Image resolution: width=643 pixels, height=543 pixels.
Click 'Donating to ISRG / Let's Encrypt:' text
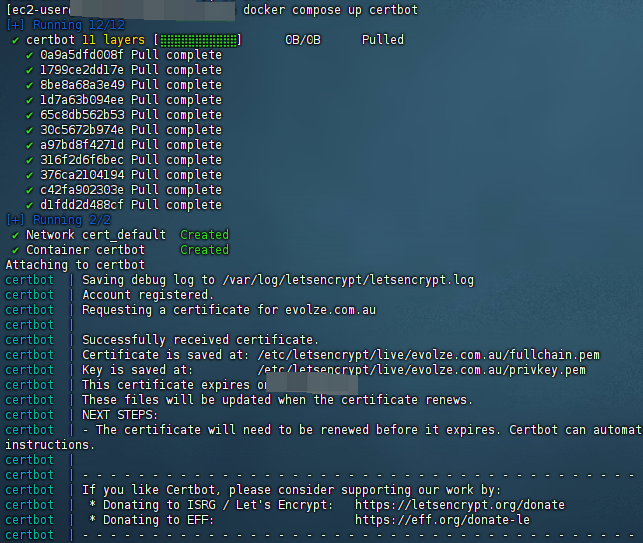click(218, 505)
